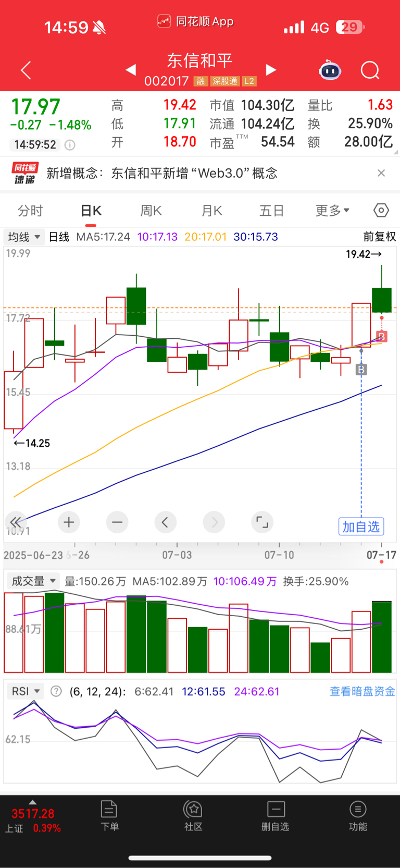Tap the 19.42 high price marker
The image size is (400, 868).
point(364,254)
